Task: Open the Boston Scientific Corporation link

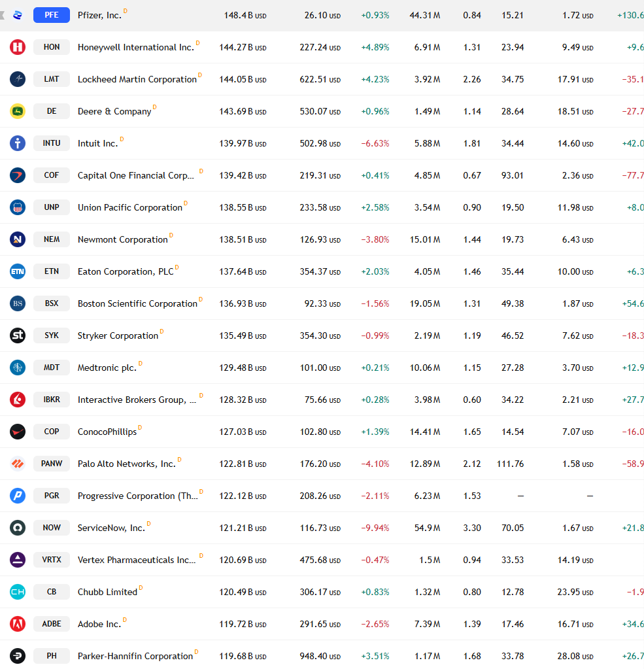Action: (137, 304)
